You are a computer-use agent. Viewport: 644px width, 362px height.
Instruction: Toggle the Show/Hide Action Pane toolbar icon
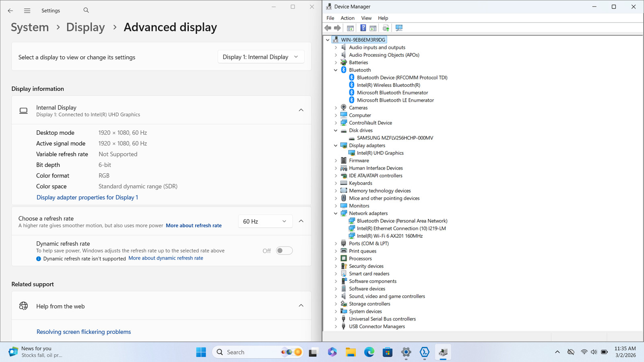coord(373,28)
